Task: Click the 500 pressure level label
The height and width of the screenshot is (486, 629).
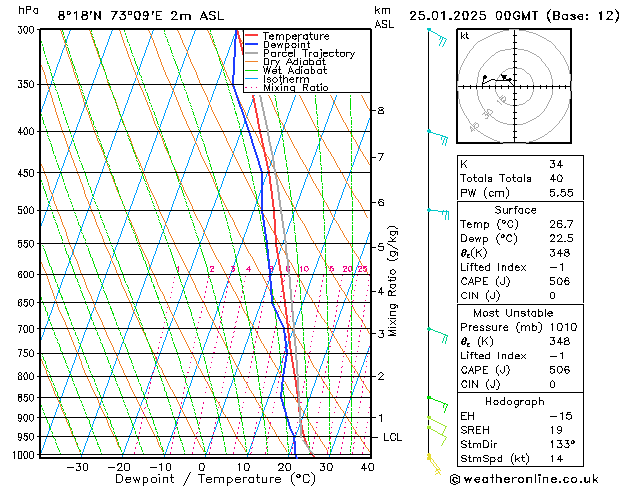Action: coord(26,211)
